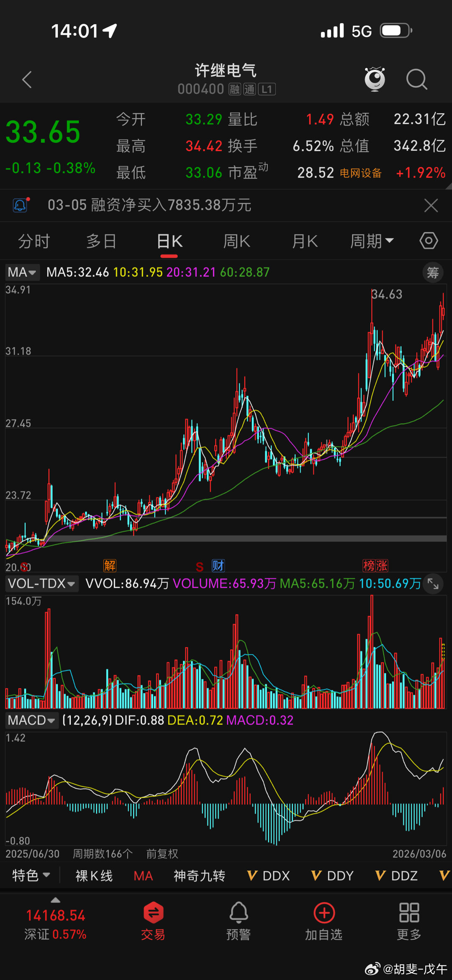Tap the 解 marker on the chart
The width and height of the screenshot is (452, 980).
pyautogui.click(x=110, y=566)
